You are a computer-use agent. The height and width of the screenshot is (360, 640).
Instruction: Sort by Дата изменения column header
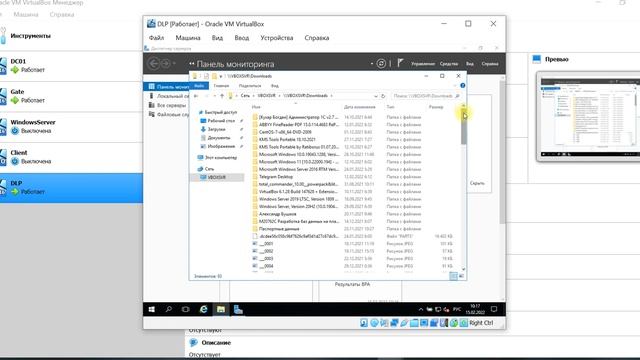pos(360,107)
